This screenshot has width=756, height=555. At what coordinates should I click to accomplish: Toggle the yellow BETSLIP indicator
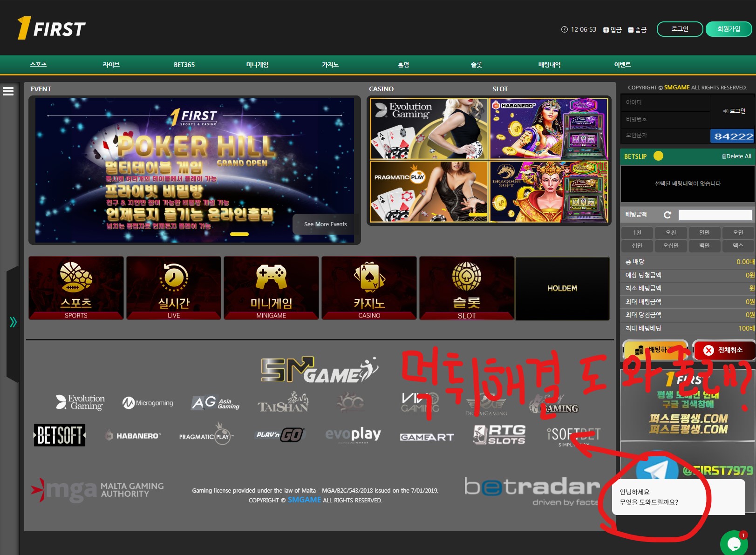pos(658,156)
